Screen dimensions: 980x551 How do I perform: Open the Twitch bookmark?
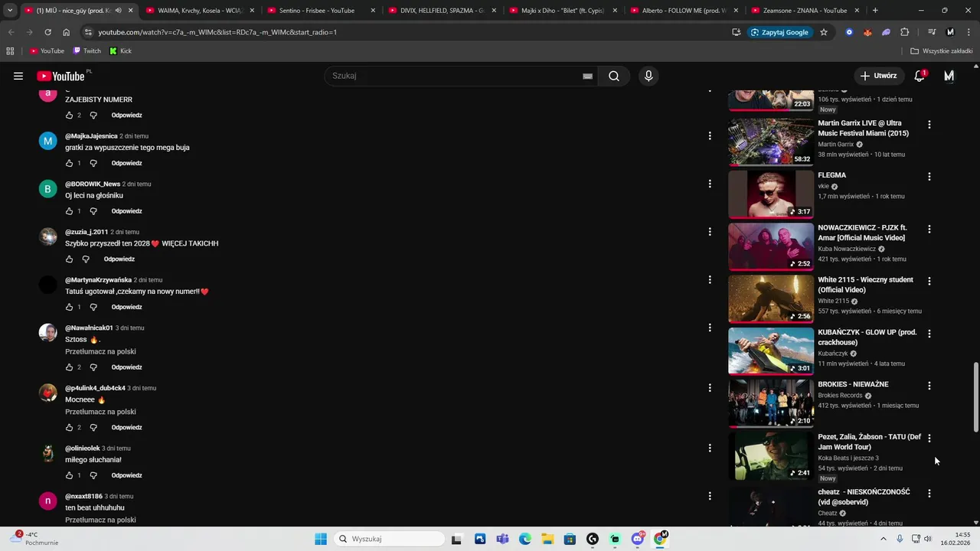coord(87,51)
